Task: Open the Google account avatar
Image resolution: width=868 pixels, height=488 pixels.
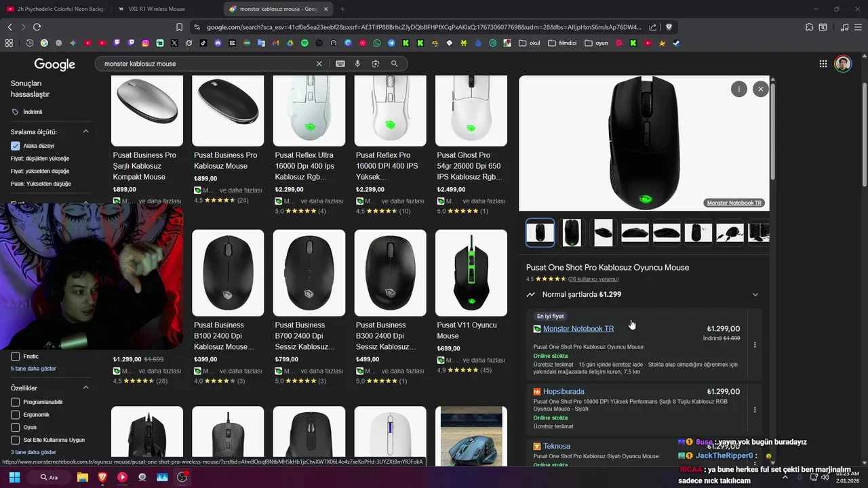Action: (842, 64)
